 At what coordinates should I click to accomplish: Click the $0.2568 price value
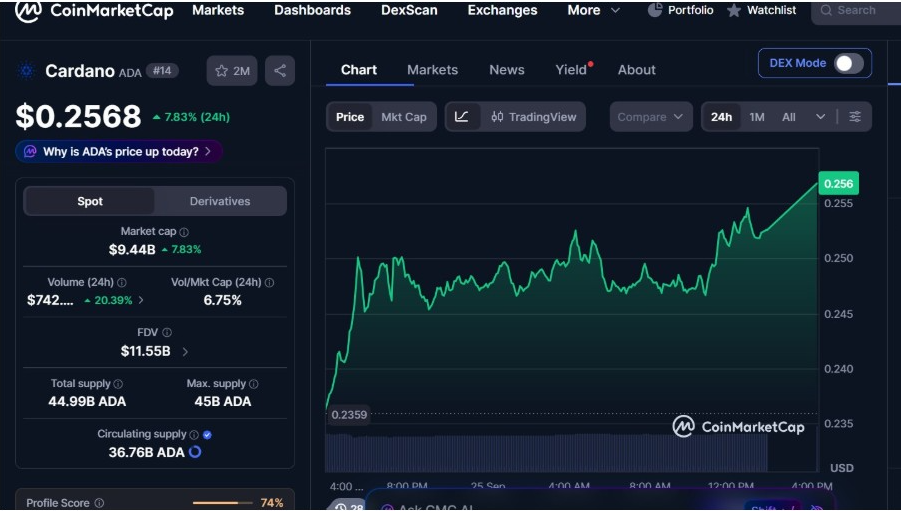coord(78,117)
